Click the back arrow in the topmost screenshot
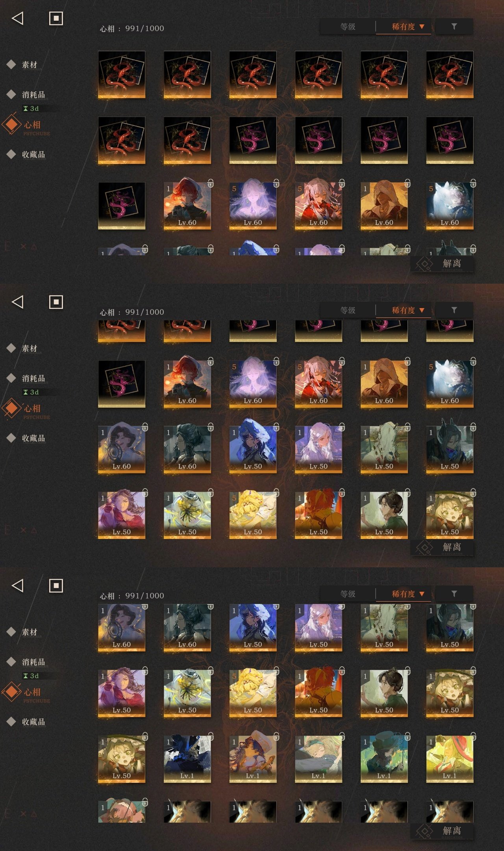504x851 pixels. click(18, 18)
